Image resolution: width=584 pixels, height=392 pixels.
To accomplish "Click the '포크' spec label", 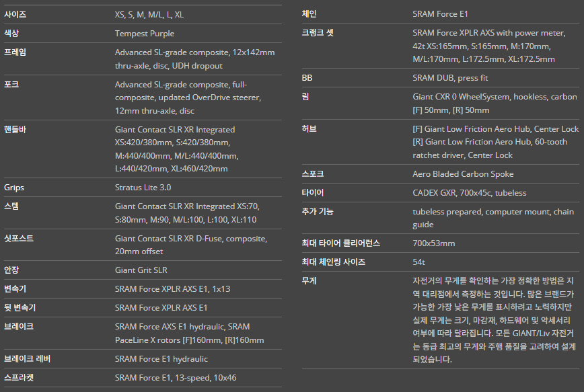I will 11,85.
